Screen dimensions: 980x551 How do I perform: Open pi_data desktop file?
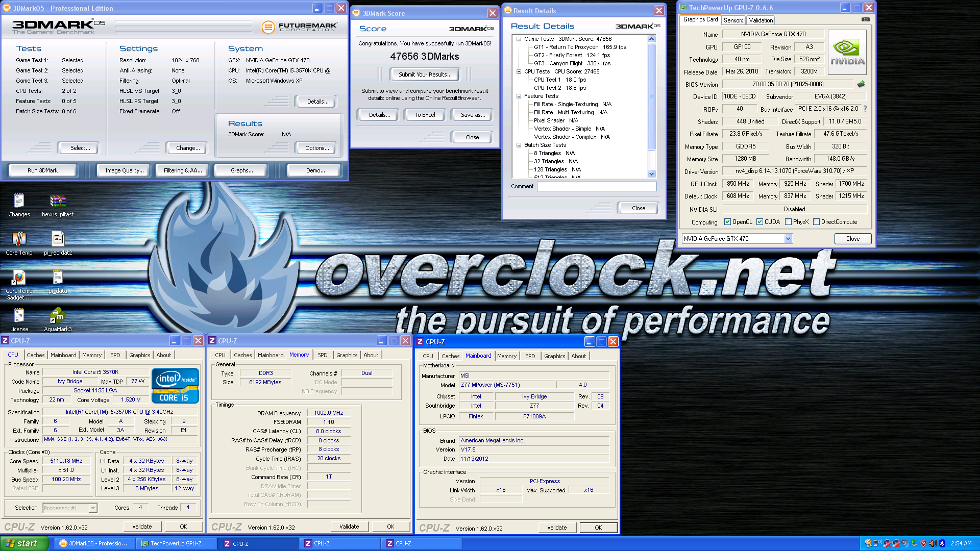pyautogui.click(x=58, y=282)
